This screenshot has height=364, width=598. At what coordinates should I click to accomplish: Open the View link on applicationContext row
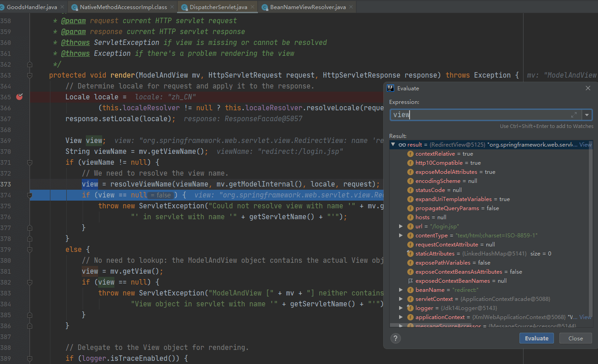pos(586,317)
